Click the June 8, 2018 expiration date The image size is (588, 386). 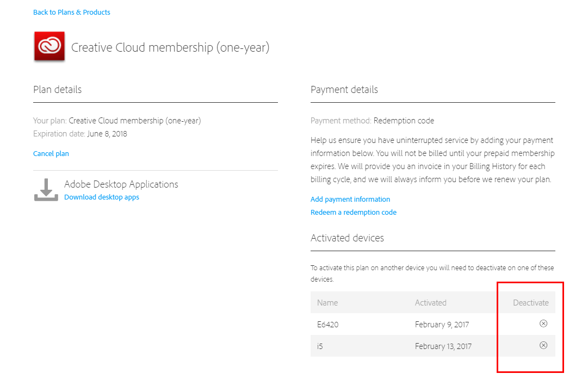tap(107, 134)
